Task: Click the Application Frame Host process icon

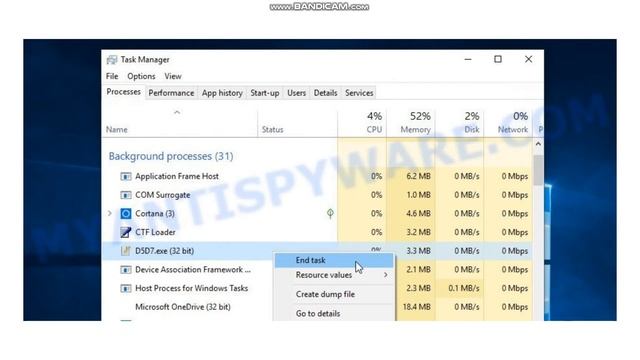Action: click(x=126, y=176)
